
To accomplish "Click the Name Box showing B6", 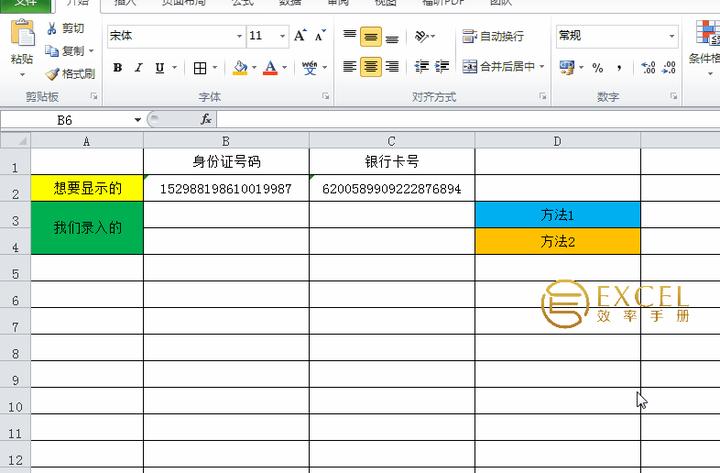I will 65,120.
